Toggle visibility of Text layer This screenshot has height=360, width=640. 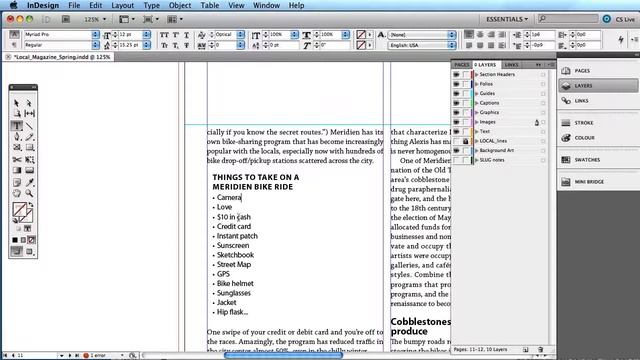(x=456, y=131)
